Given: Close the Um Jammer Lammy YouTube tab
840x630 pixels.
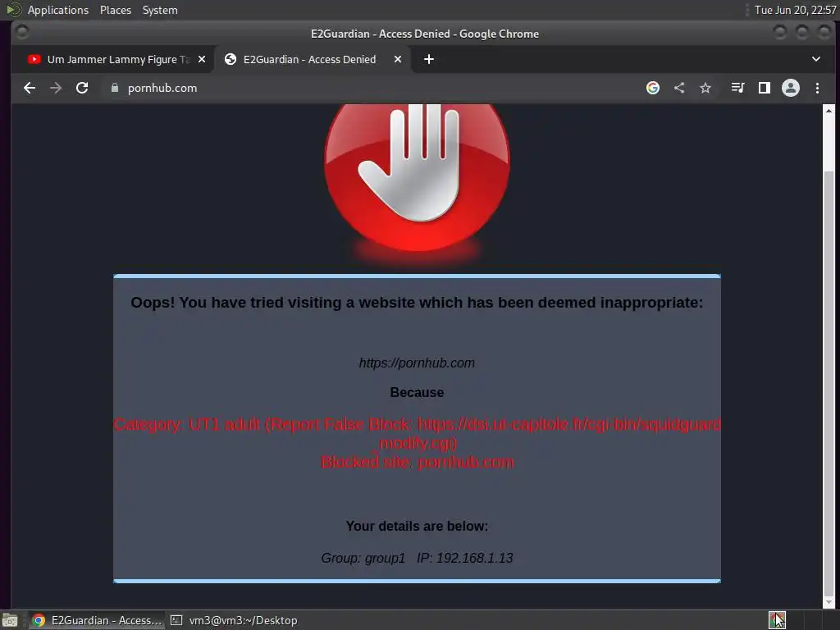Looking at the screenshot, I should pyautogui.click(x=202, y=59).
